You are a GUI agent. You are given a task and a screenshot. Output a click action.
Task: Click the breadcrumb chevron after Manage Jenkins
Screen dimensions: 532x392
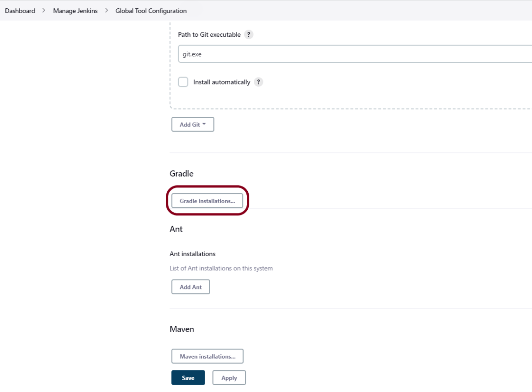[106, 11]
